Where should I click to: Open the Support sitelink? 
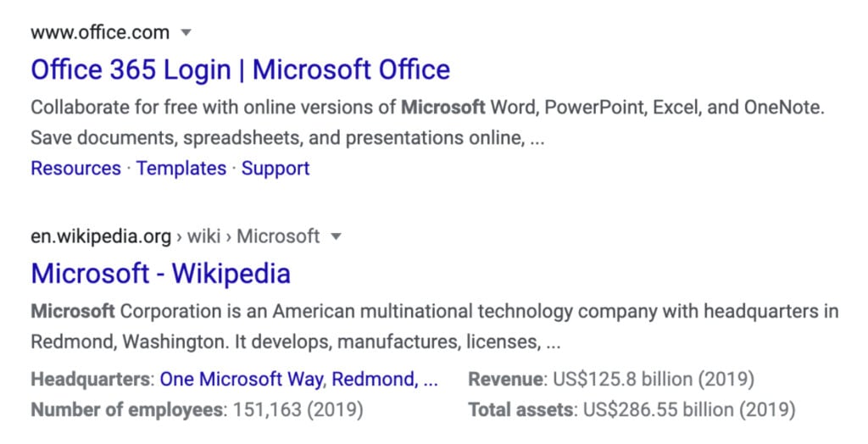click(275, 169)
